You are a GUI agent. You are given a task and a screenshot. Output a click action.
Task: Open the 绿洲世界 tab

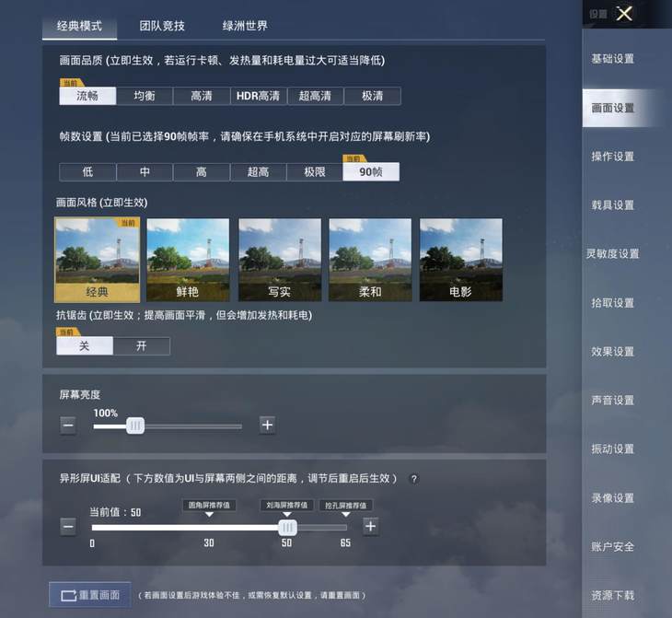[x=245, y=26]
